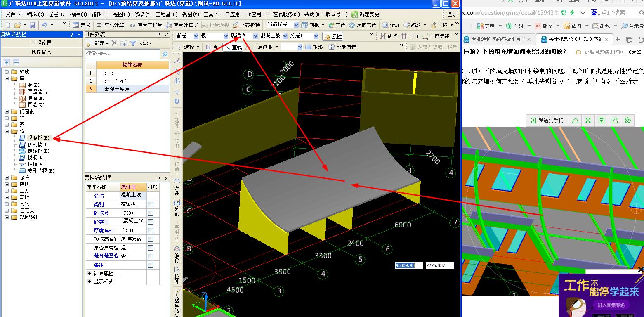
Task: Select the 长度标注 dimension tool
Action: pos(436,36)
